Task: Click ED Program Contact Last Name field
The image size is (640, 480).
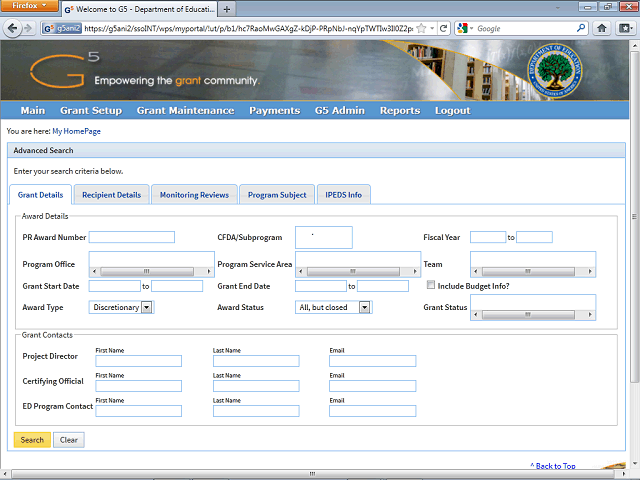Action: (x=256, y=411)
